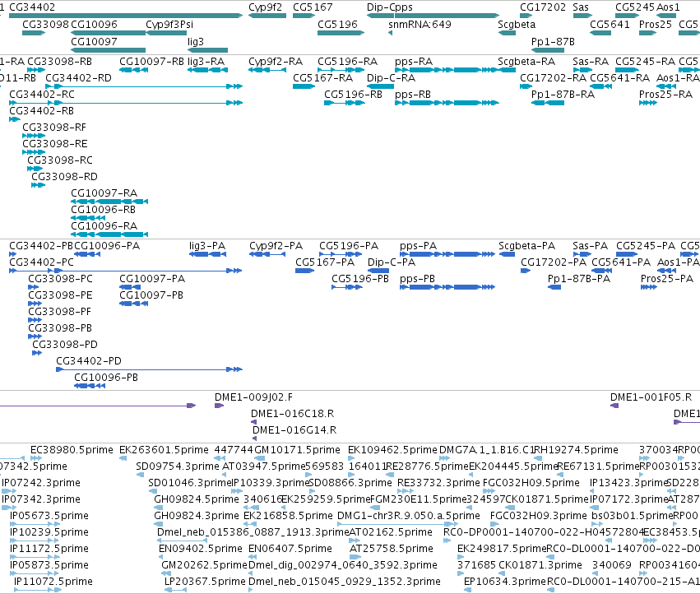Image resolution: width=700 pixels, height=594 pixels.
Task: Click the CG34402-RC transcript label
Action: pyautogui.click(x=42, y=95)
